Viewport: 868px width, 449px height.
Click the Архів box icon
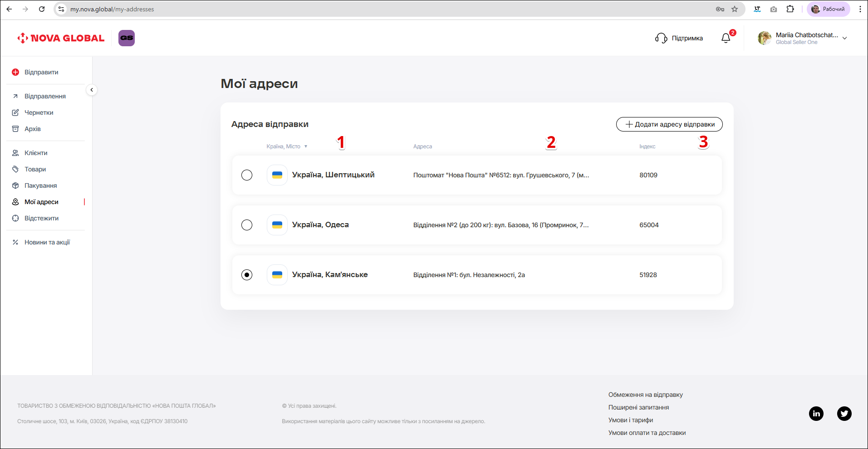[15, 129]
